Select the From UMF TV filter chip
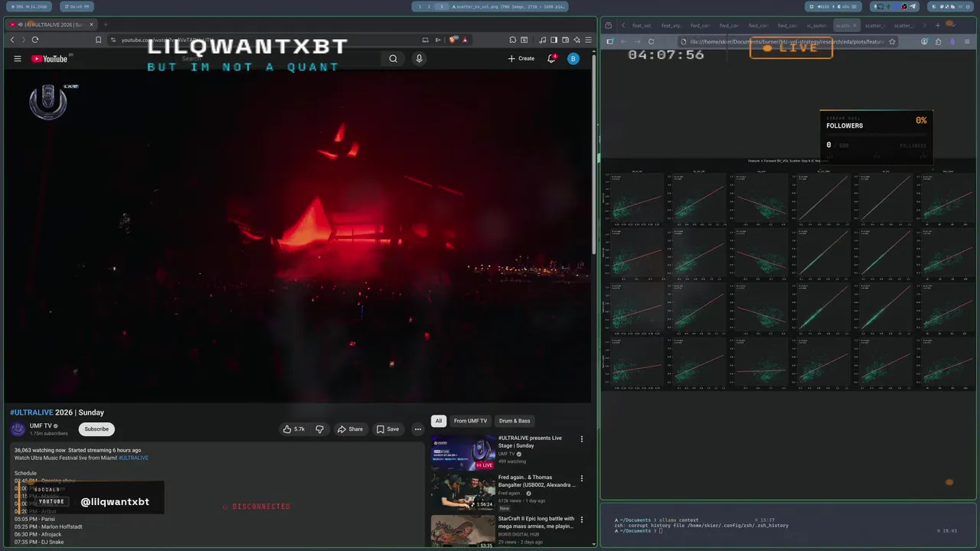This screenshot has width=980, height=551. tap(470, 421)
